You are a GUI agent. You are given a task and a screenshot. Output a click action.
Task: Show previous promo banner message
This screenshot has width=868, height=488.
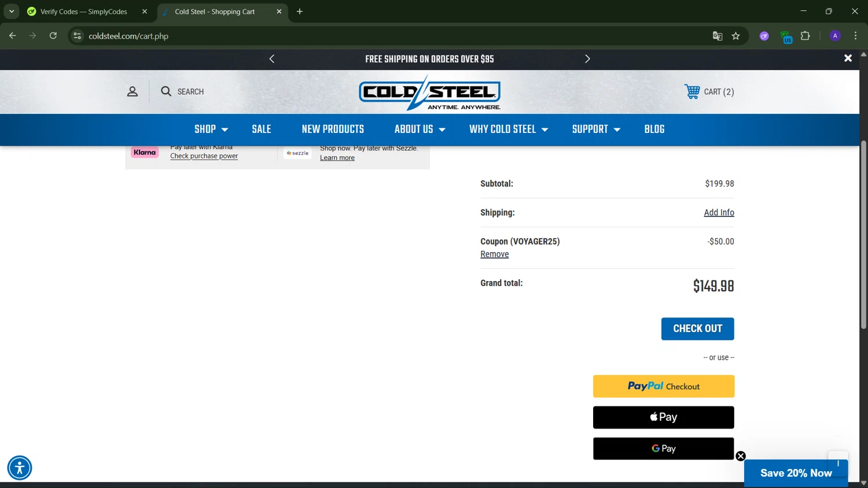click(x=272, y=59)
